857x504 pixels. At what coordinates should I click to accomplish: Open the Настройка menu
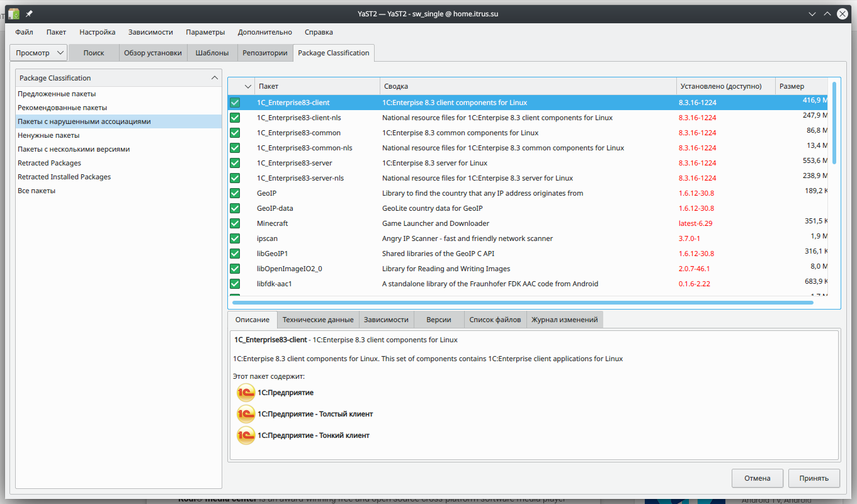click(97, 32)
